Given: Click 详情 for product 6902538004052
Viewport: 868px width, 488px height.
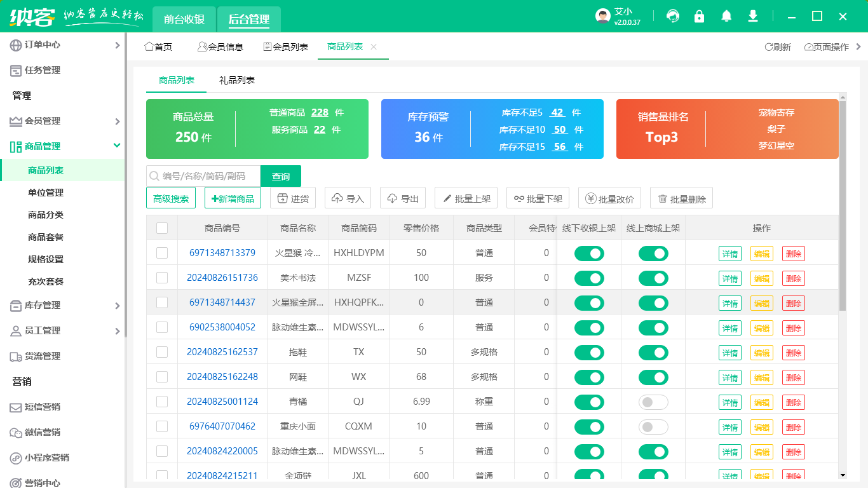Looking at the screenshot, I should [730, 328].
